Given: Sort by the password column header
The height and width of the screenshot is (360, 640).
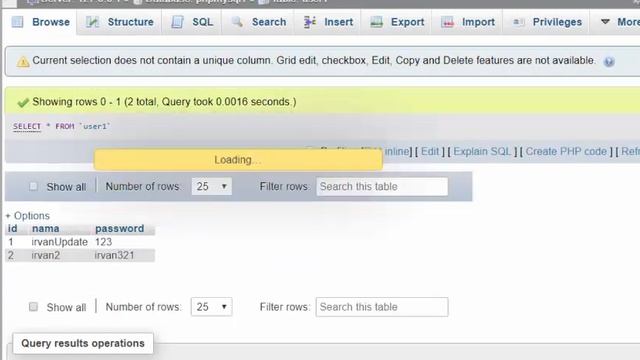Looking at the screenshot, I should click(120, 229).
